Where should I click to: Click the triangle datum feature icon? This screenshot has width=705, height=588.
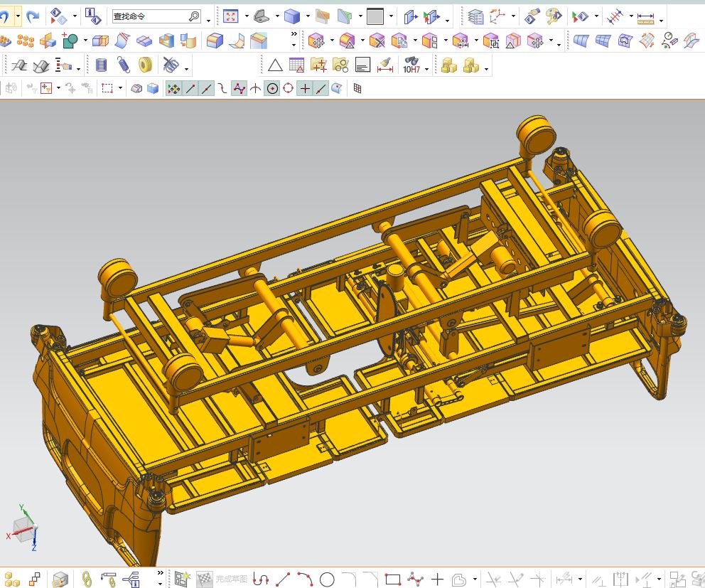click(275, 65)
